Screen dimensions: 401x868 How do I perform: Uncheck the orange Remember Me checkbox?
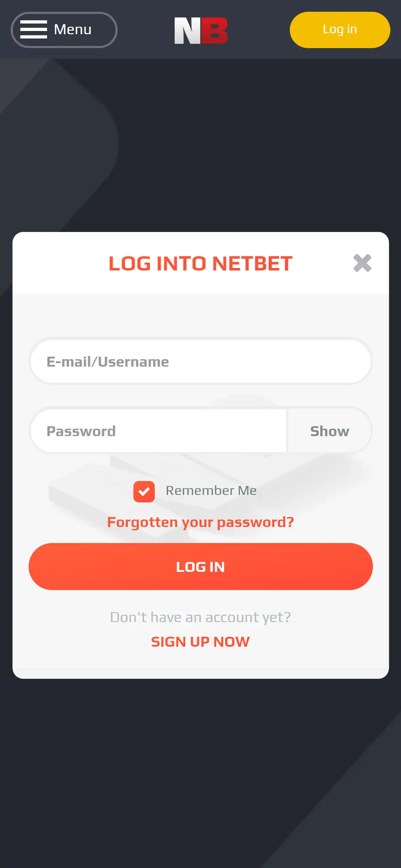(144, 491)
